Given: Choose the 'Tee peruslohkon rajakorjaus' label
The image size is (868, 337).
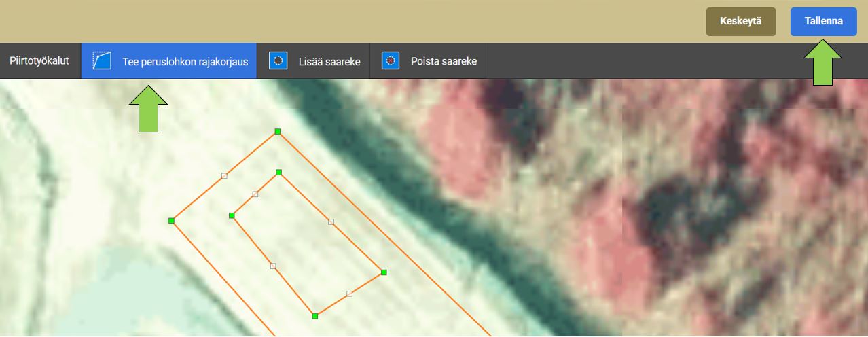Looking at the screenshot, I should pos(185,62).
